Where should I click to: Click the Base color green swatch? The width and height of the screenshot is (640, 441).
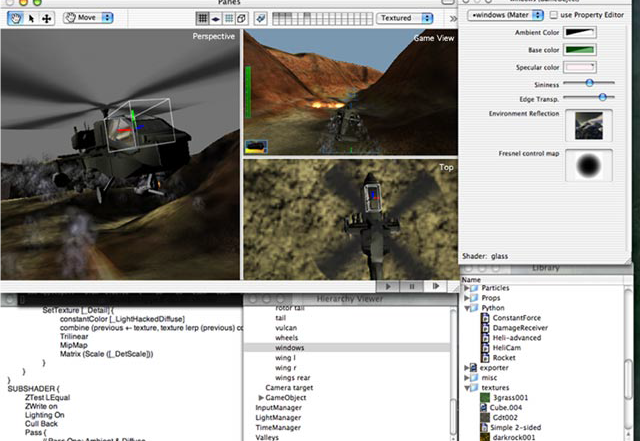coord(580,50)
